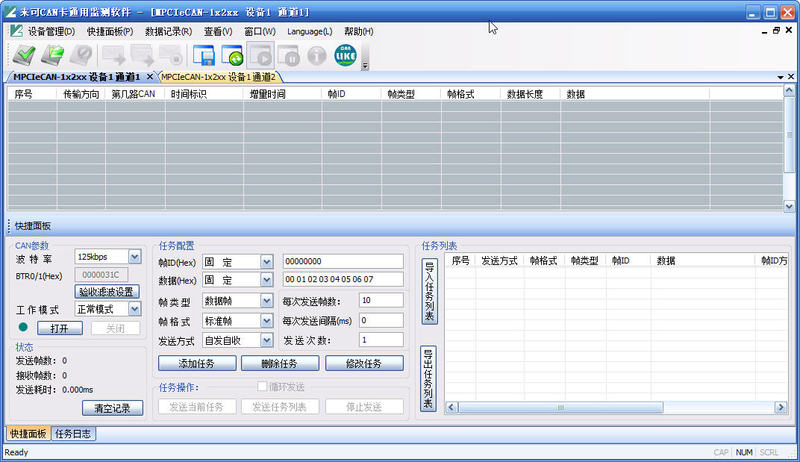Open the 设备管理(D) menu
The width and height of the screenshot is (800, 462).
[x=51, y=32]
